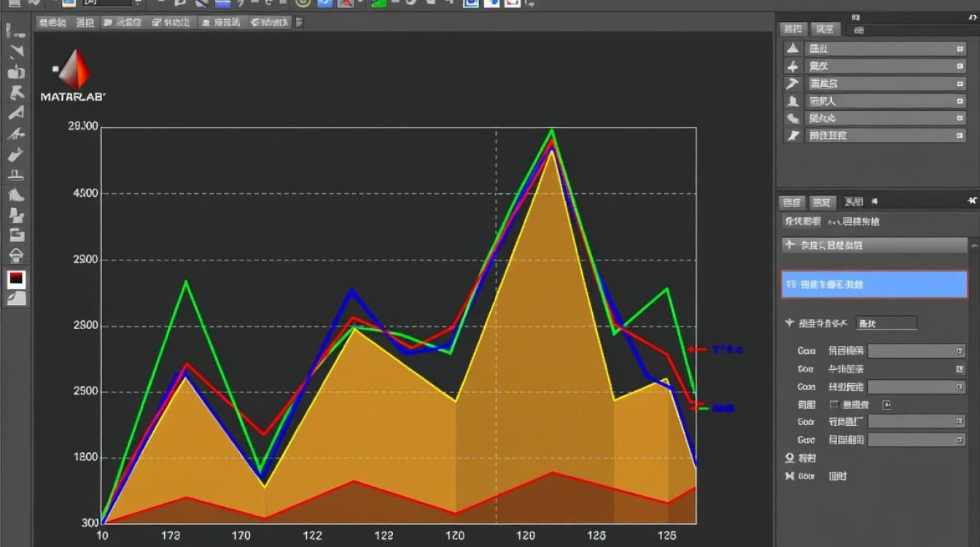980x547 pixels.
Task: Open the first tab in the chart tab strip
Action: pos(52,23)
